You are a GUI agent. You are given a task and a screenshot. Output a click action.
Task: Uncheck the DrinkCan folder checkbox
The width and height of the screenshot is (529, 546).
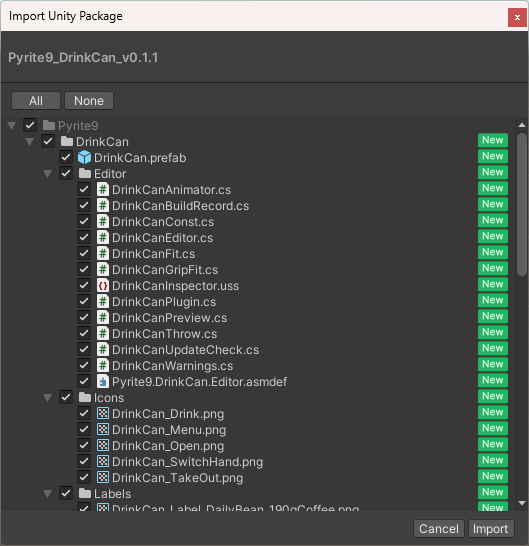pos(48,141)
